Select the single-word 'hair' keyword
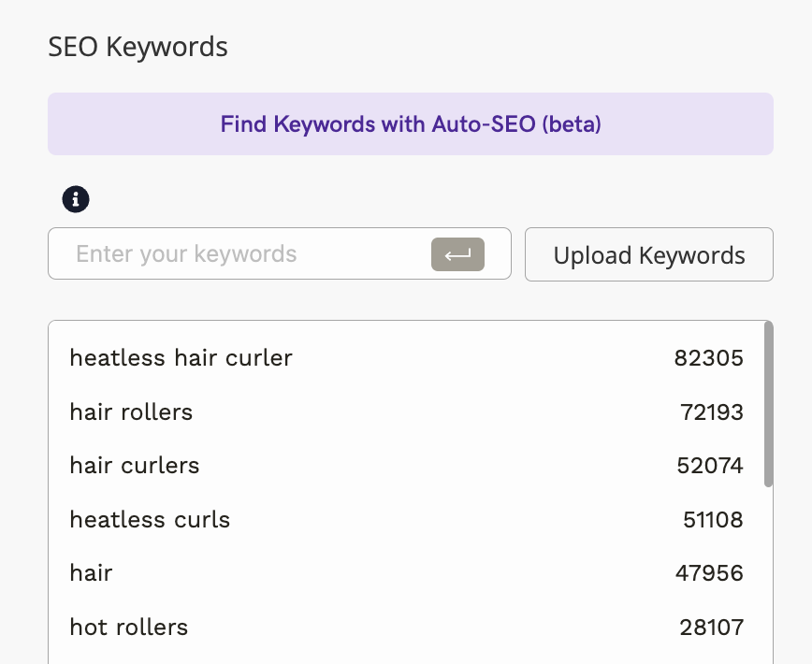812x664 pixels. coord(91,573)
